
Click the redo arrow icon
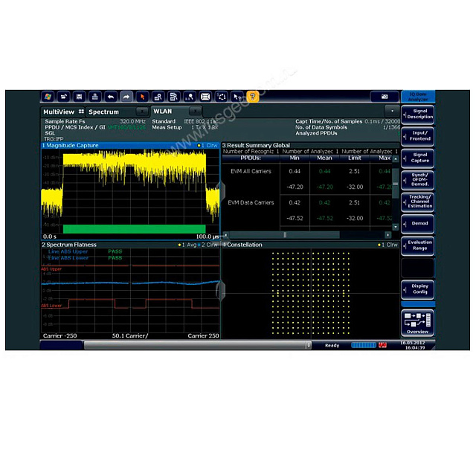pyautogui.click(x=126, y=97)
